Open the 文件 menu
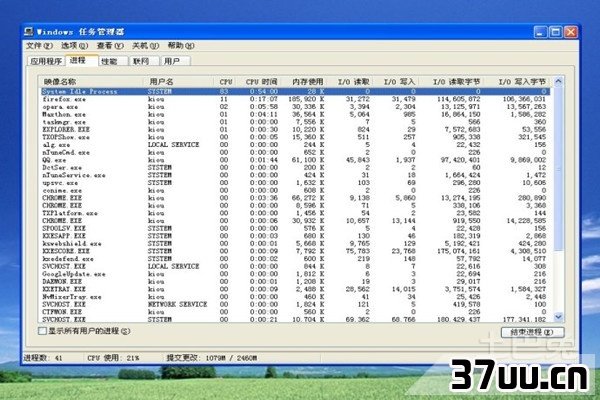Image resolution: width=600 pixels, height=400 pixels. tap(39, 46)
